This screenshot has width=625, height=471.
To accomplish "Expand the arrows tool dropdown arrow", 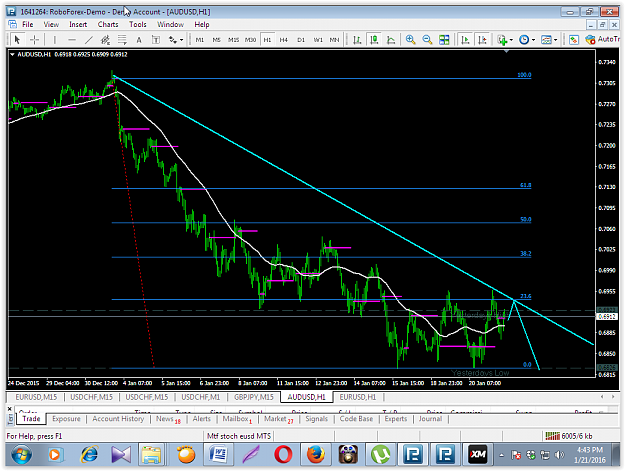I will (181, 40).
